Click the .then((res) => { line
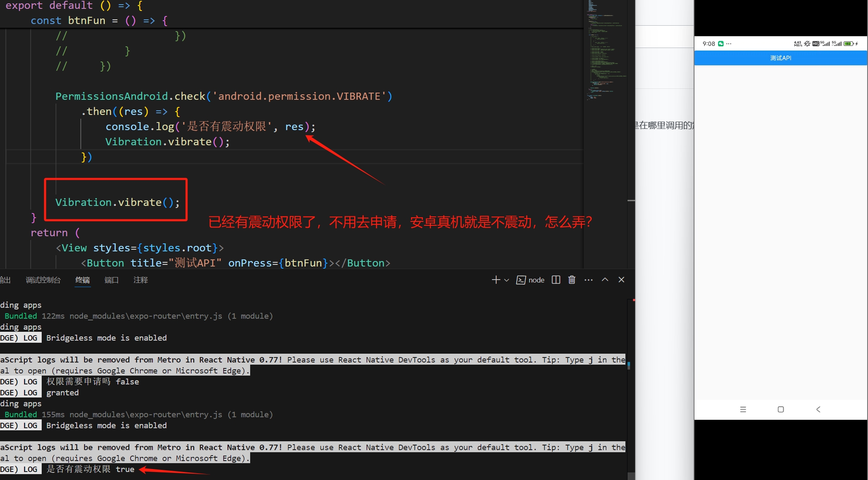This screenshot has height=480, width=868. tap(131, 112)
